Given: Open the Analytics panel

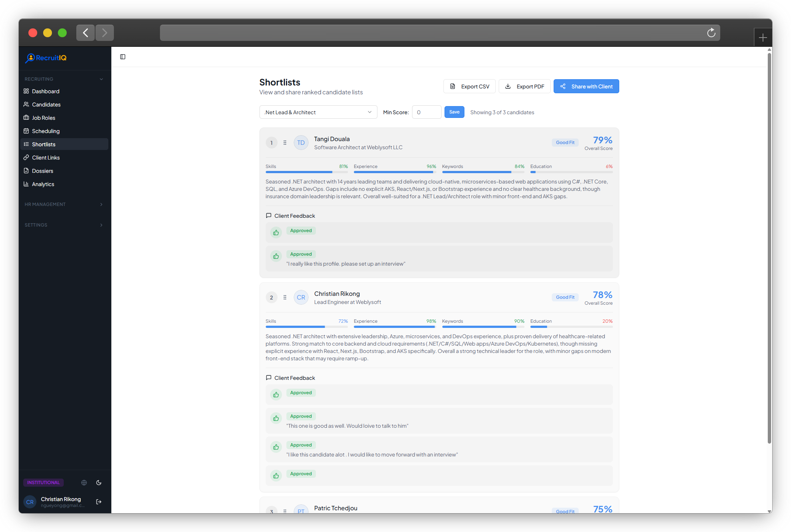Looking at the screenshot, I should 43,184.
